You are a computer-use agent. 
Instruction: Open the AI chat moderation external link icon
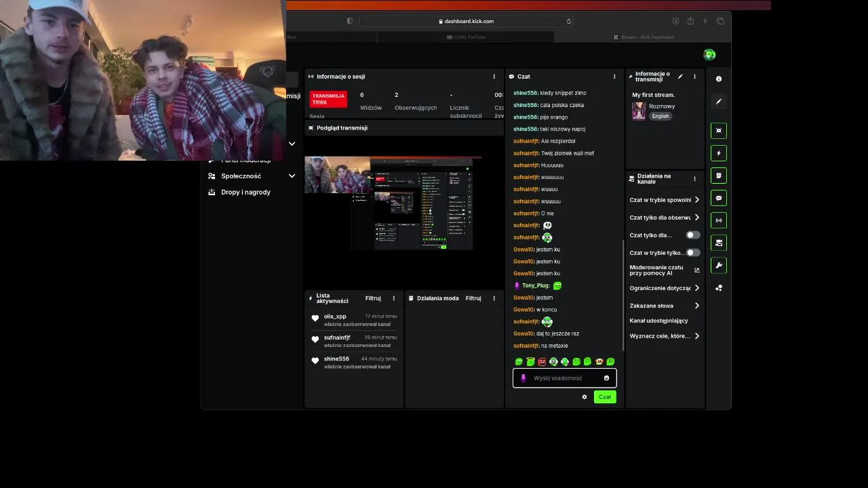click(696, 270)
